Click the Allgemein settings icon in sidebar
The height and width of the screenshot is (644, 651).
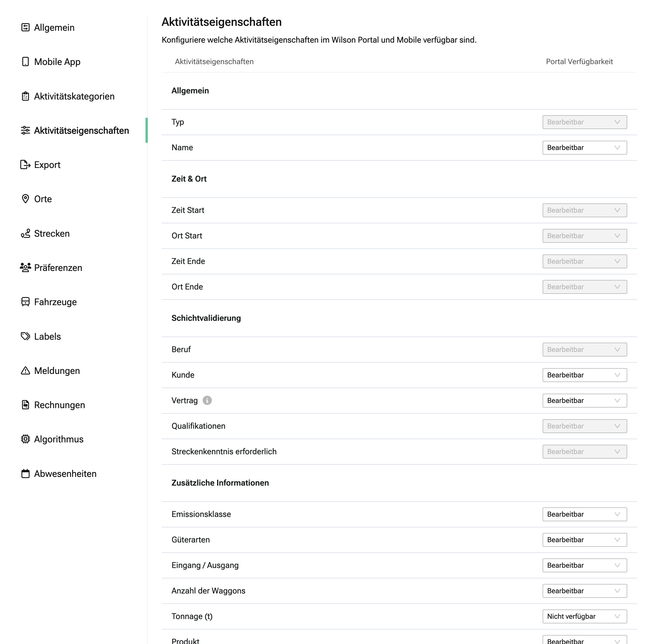(x=25, y=28)
